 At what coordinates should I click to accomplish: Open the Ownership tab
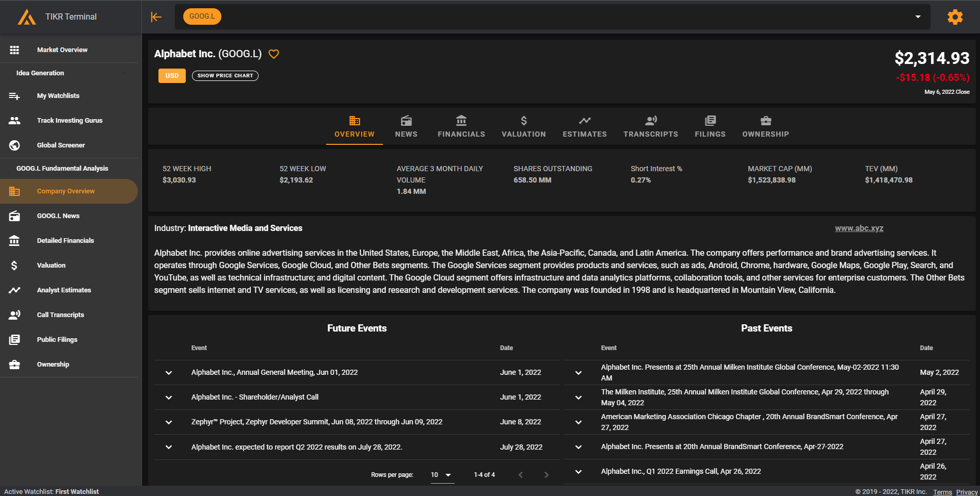click(766, 127)
